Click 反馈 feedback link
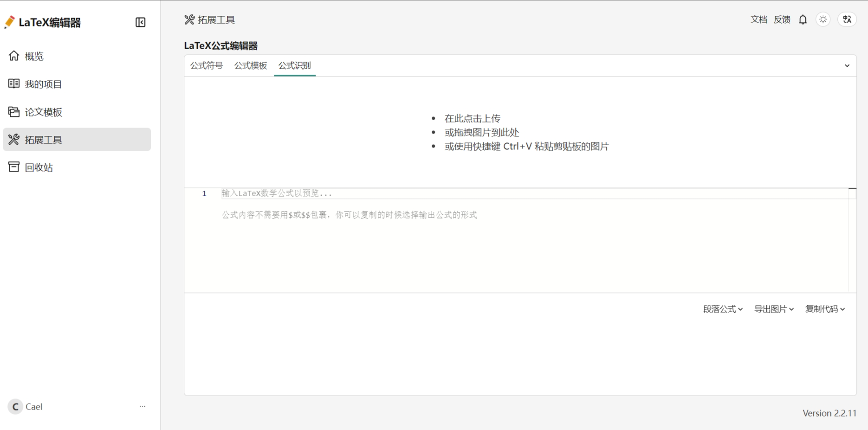The width and height of the screenshot is (868, 430). [x=782, y=19]
